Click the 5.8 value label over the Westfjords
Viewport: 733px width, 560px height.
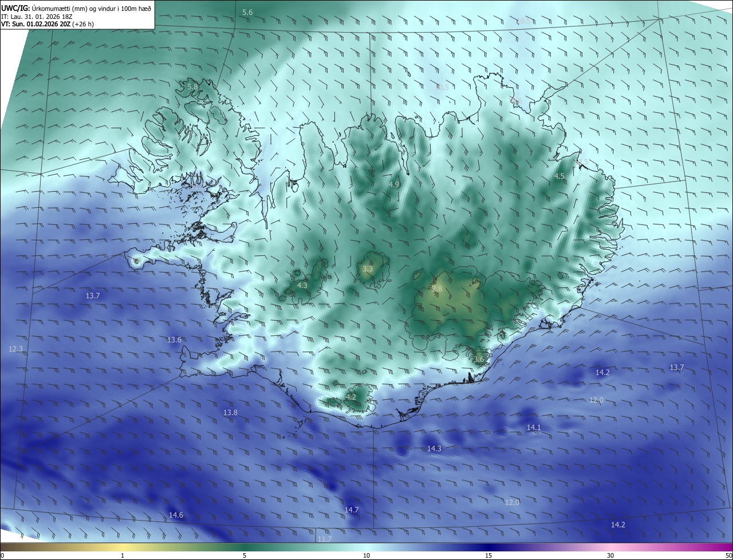192,86
